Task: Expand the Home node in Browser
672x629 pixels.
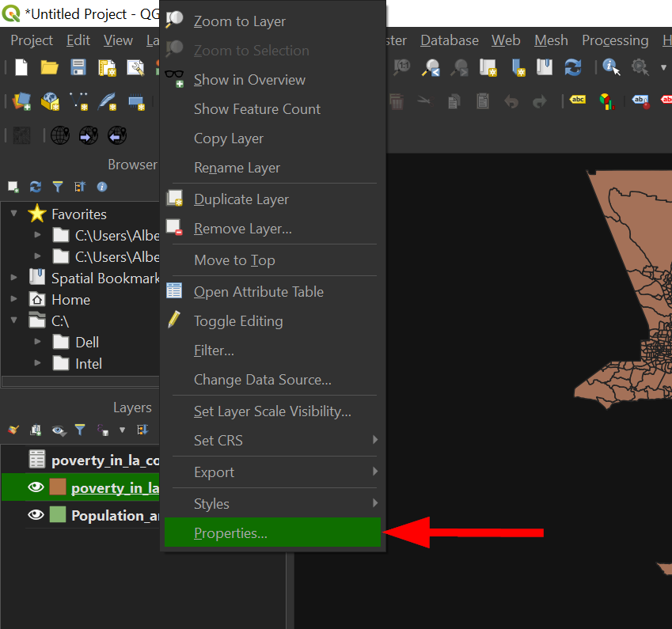Action: point(14,298)
